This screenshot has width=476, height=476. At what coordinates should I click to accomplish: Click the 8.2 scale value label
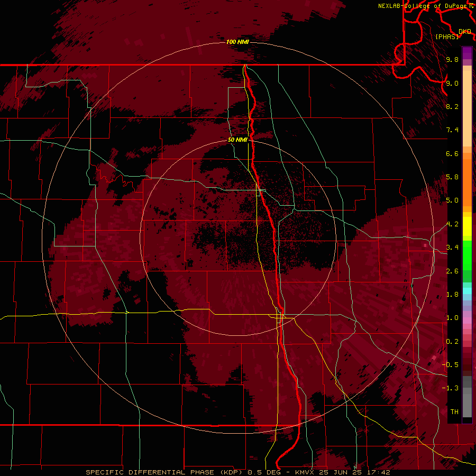coord(452,106)
